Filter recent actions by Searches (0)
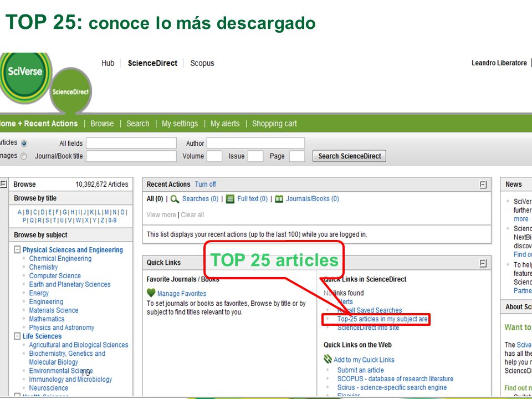 pyautogui.click(x=200, y=199)
